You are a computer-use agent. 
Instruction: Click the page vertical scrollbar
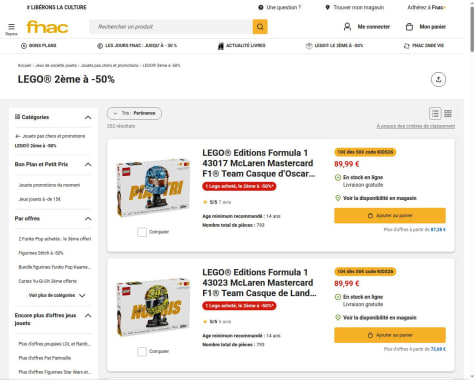coord(472,28)
